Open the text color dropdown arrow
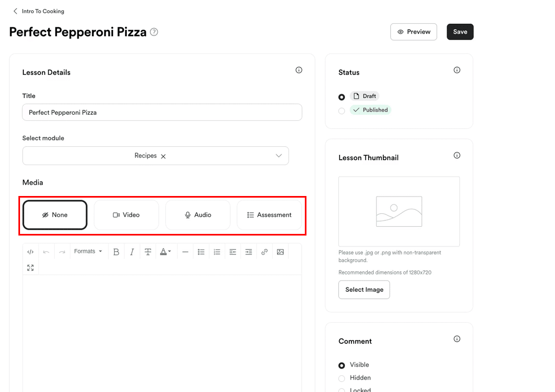 pyautogui.click(x=169, y=251)
